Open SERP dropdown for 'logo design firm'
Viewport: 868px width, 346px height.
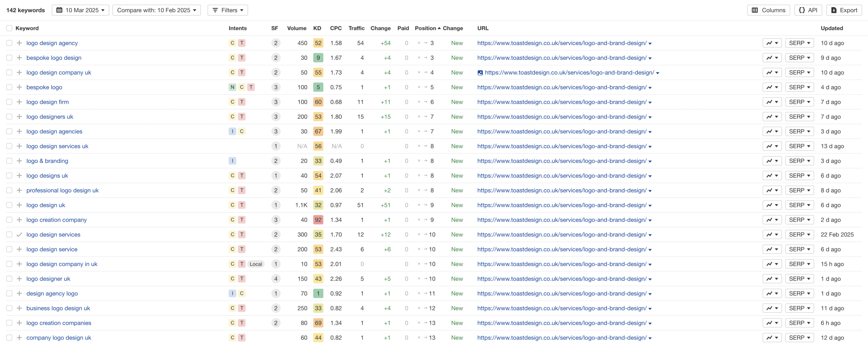point(800,102)
